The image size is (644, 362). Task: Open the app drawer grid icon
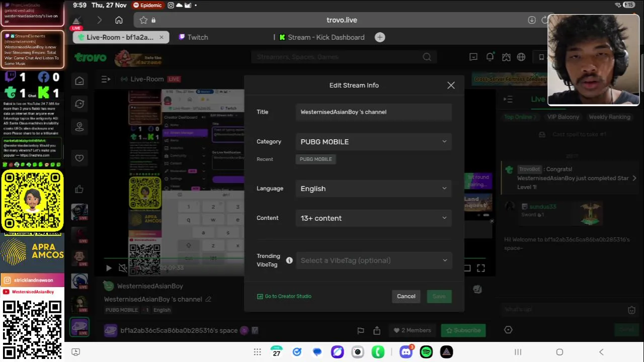click(x=257, y=352)
